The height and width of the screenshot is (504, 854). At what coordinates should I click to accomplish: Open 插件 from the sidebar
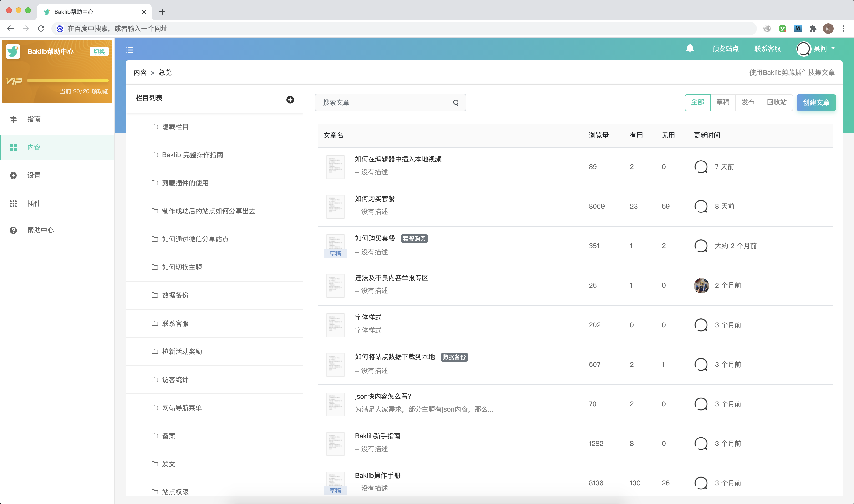click(34, 203)
